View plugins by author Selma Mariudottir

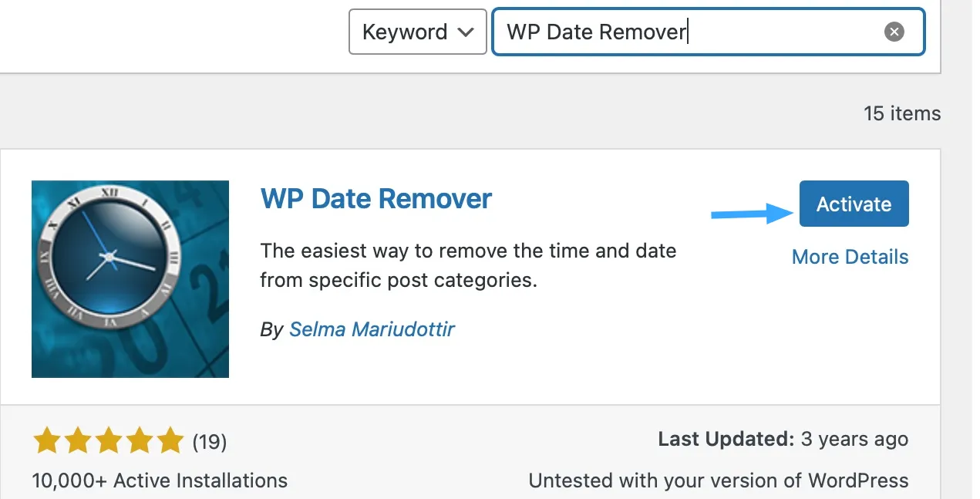(x=372, y=329)
